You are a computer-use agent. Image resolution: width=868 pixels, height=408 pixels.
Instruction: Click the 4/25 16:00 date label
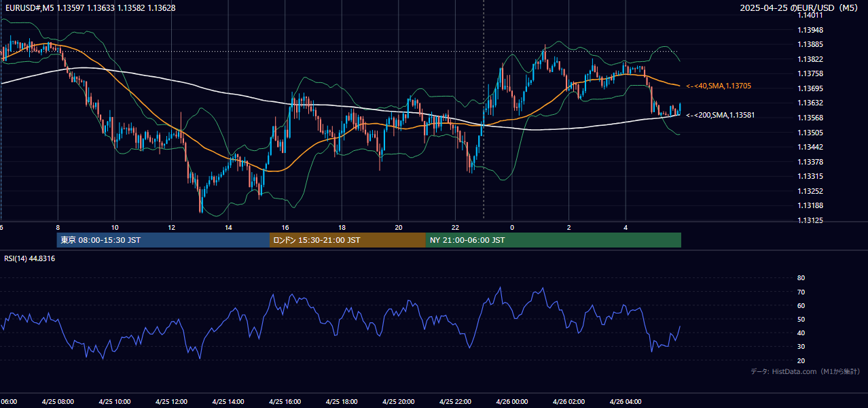pyautogui.click(x=285, y=402)
